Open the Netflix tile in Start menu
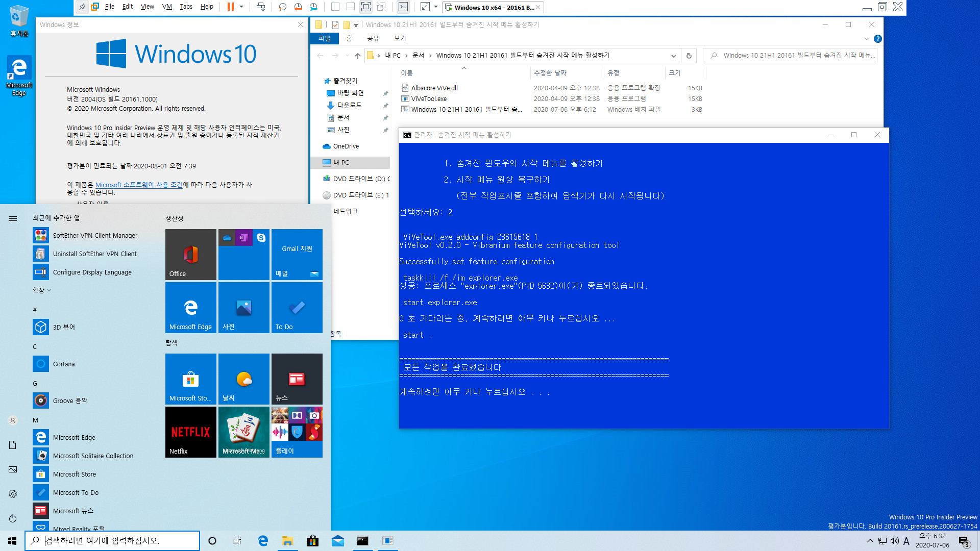The width and height of the screenshot is (980, 551). click(x=191, y=432)
